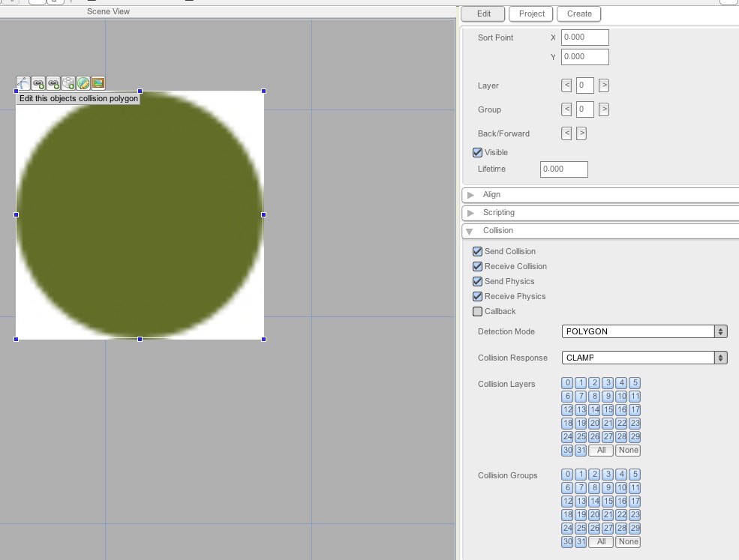The height and width of the screenshot is (560, 739).
Task: Click the second chain link plus icon
Action: [x=53, y=83]
